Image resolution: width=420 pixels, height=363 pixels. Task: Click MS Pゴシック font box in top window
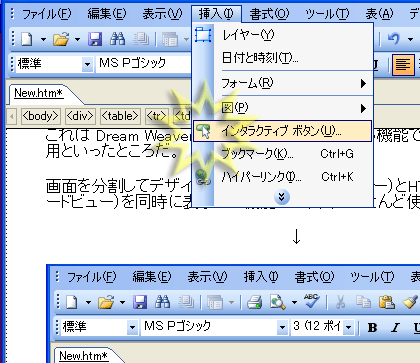coord(144,63)
